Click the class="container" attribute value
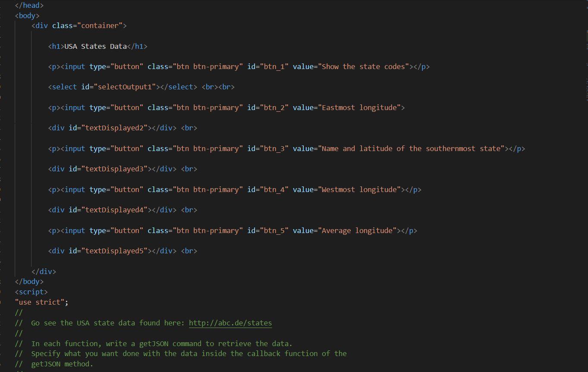Image resolution: width=588 pixels, height=372 pixels. [x=99, y=25]
